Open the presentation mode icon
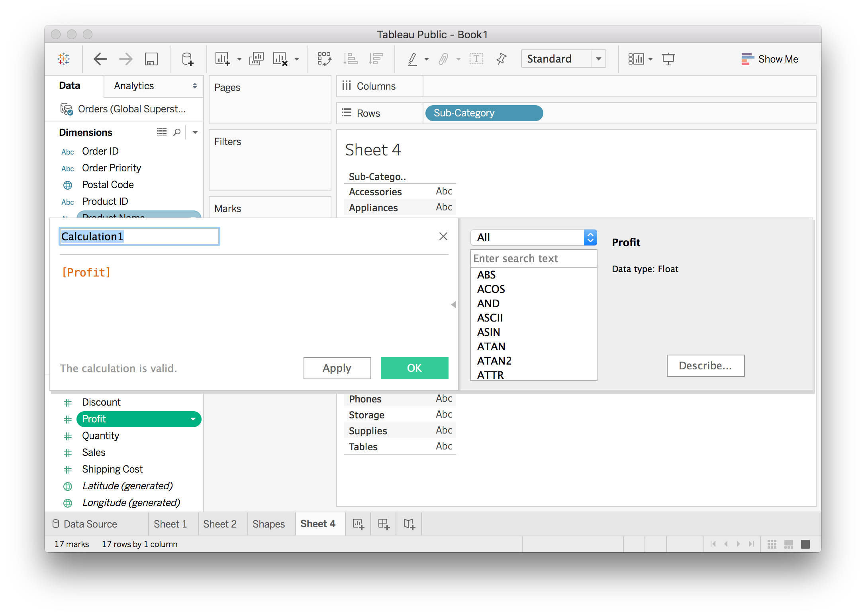Image resolution: width=866 pixels, height=616 pixels. 668,59
